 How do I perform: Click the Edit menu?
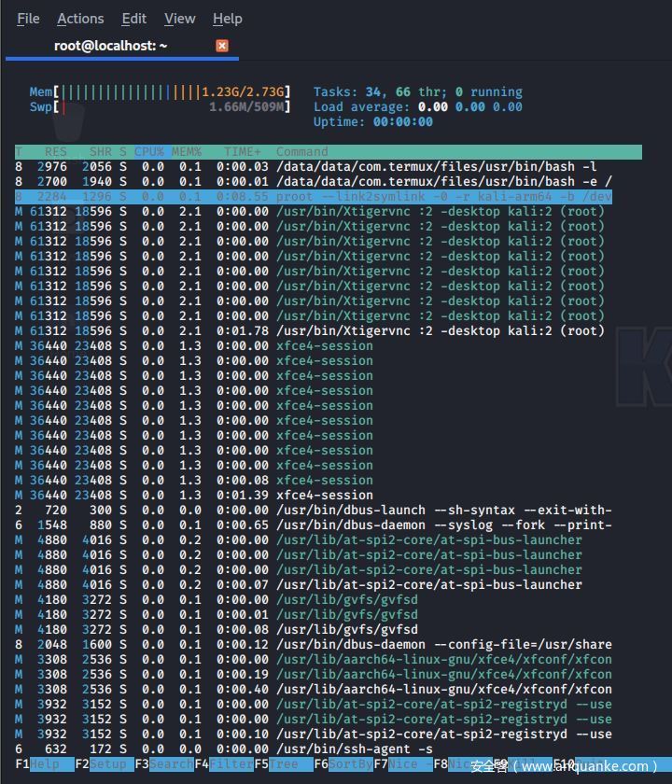[x=134, y=19]
